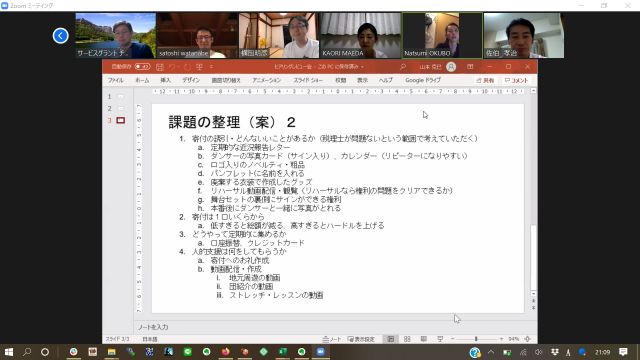The height and width of the screenshot is (360, 640).
Task: Toggle the AutoSave switch in the title bar
Action: (142, 67)
